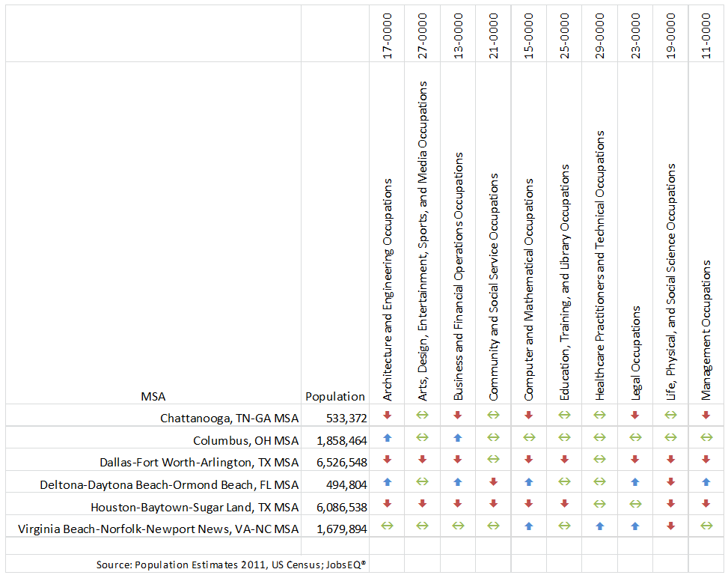Screen dimensions: 728x578
Task: Click the population value 6,526,548
Action: [x=342, y=462]
